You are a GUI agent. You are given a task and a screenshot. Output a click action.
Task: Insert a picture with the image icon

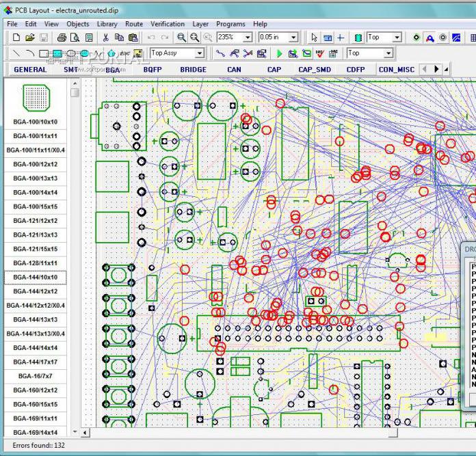click(138, 54)
